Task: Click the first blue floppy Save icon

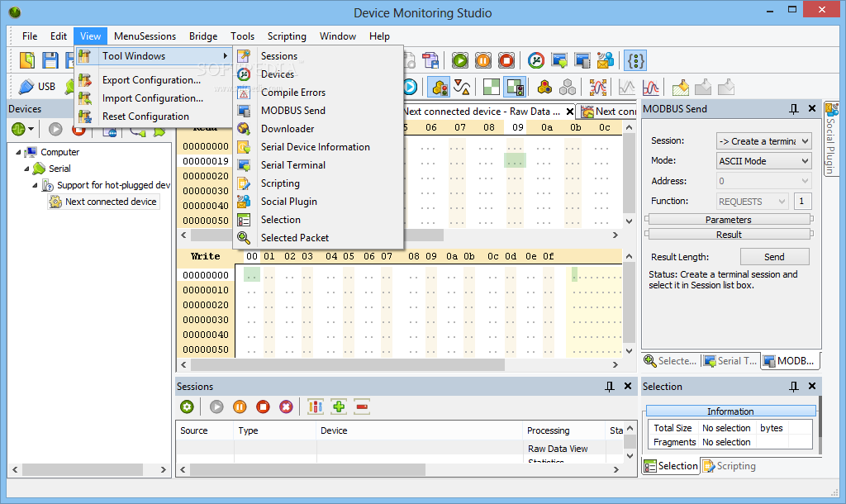Action: (x=50, y=59)
